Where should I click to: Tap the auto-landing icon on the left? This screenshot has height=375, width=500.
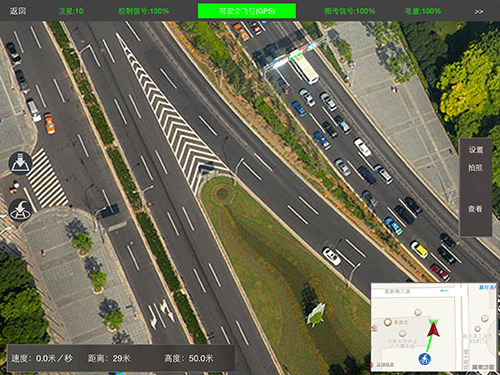point(20,164)
